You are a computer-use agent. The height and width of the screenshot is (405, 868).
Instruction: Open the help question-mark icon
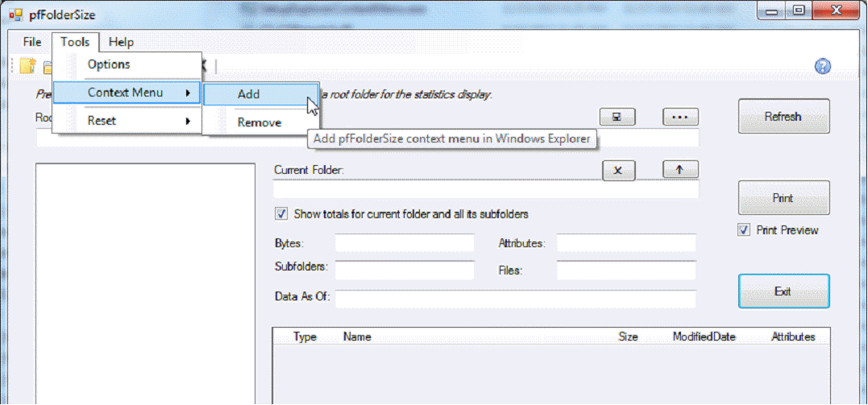coord(823,66)
